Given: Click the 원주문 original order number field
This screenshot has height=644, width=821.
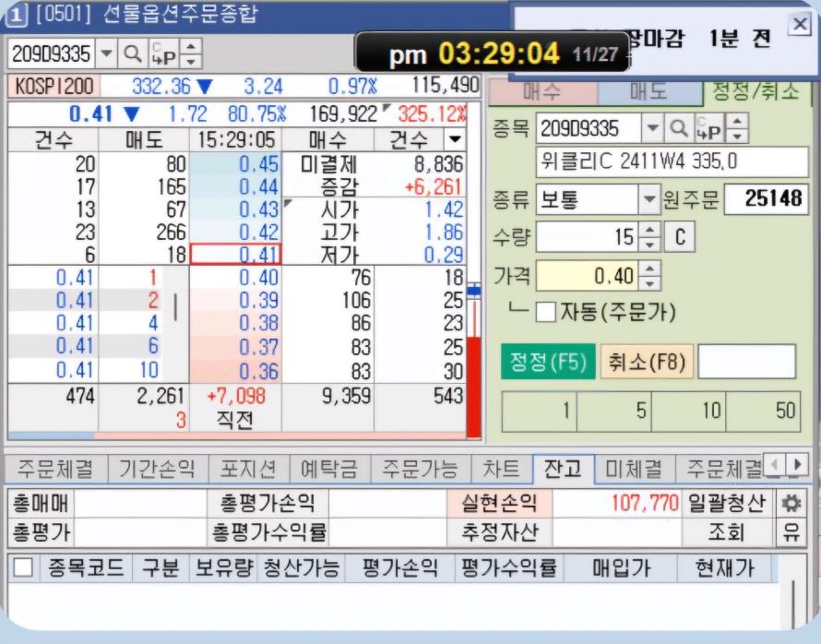Looking at the screenshot, I should pos(767,199).
